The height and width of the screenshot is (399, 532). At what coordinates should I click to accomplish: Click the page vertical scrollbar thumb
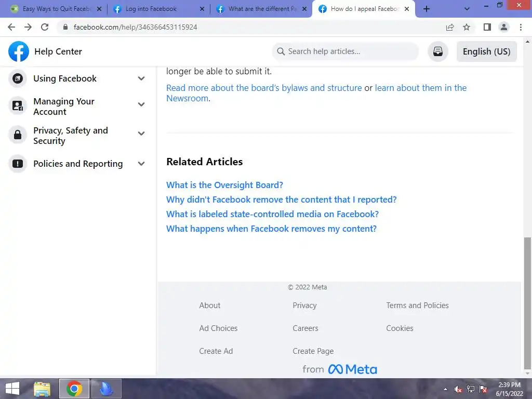coord(527,303)
